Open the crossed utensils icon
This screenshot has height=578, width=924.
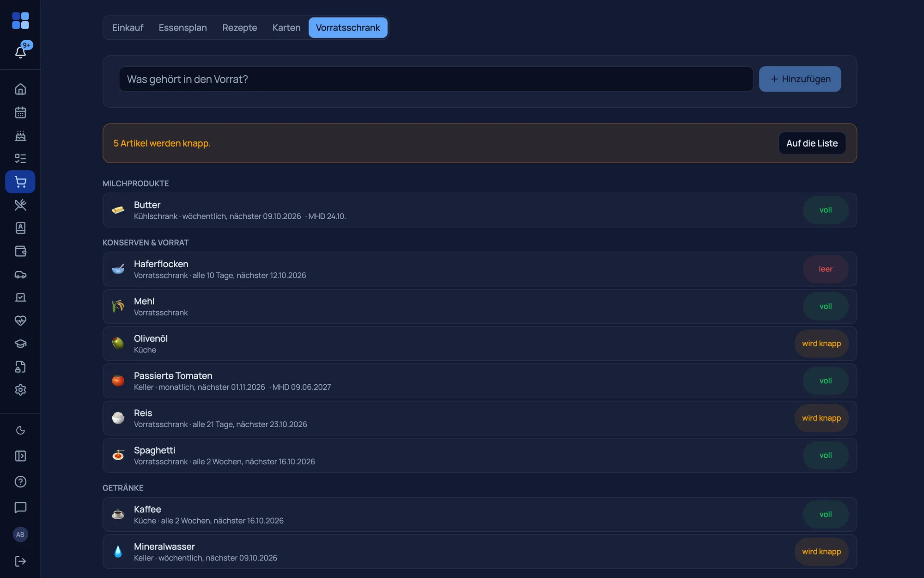[20, 205]
